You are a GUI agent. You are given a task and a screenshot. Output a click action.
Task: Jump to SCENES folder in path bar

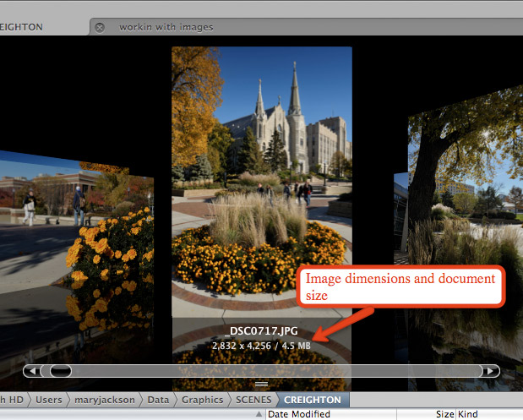[254, 400]
